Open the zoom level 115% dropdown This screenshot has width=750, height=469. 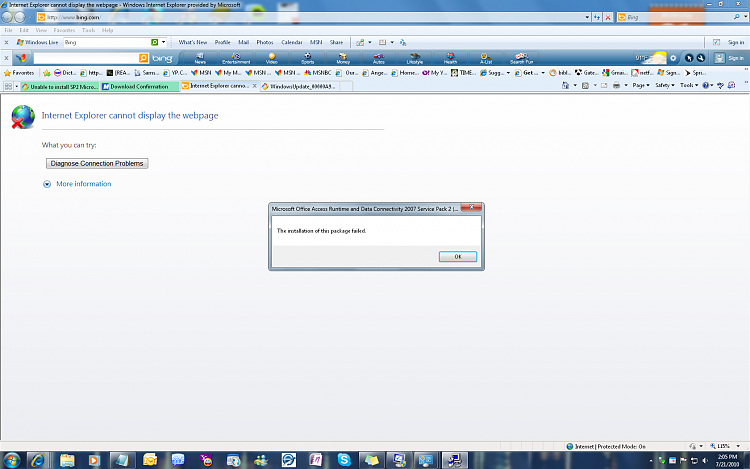coord(738,446)
